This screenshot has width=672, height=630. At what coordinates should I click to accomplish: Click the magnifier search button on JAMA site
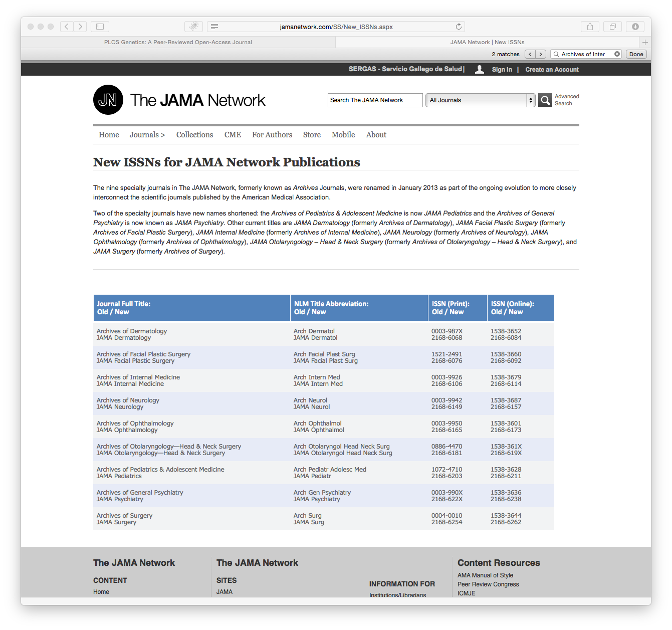pyautogui.click(x=545, y=100)
